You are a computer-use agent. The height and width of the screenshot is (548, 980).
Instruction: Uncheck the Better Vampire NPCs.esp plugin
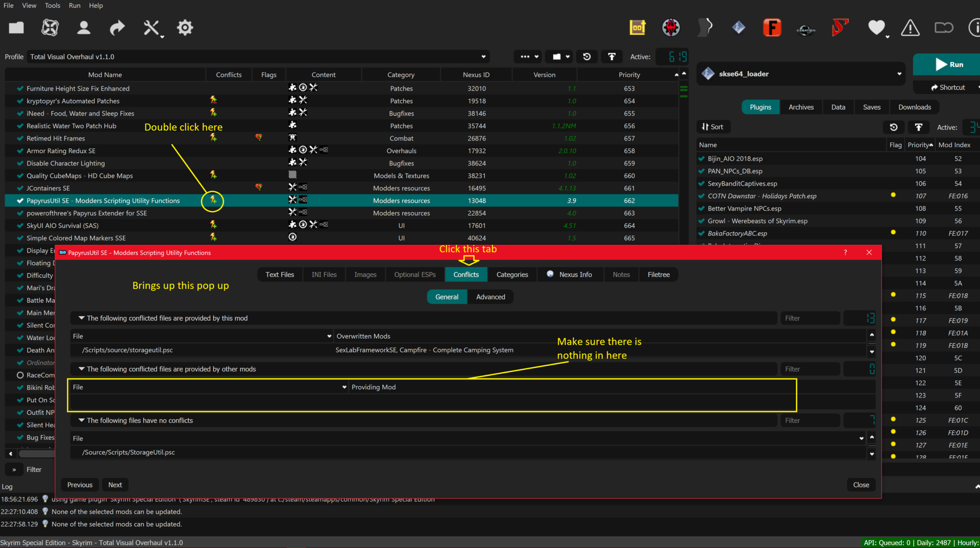pos(702,208)
